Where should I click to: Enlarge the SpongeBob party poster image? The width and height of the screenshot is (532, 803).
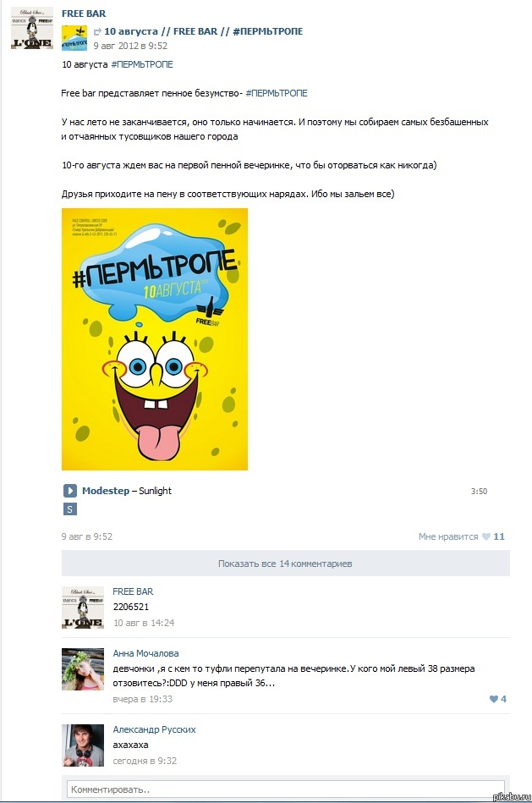click(155, 339)
